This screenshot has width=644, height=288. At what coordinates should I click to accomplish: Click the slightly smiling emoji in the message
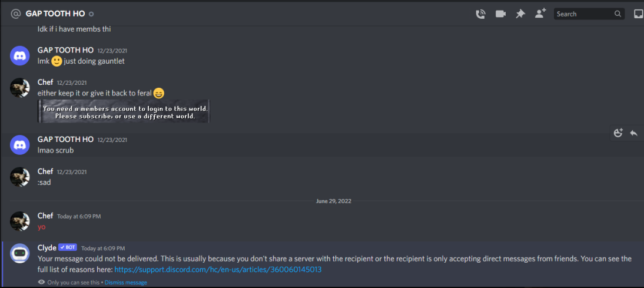tap(57, 61)
